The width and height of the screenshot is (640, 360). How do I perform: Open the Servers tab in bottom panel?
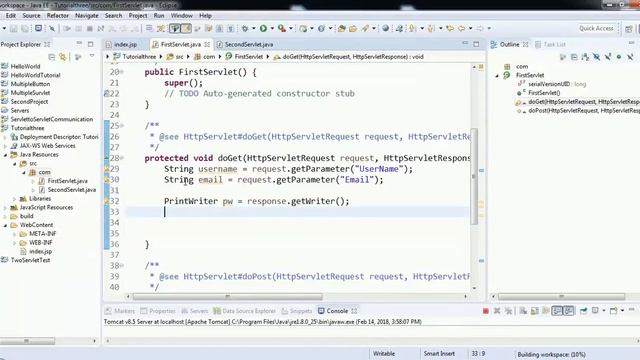[x=195, y=311]
